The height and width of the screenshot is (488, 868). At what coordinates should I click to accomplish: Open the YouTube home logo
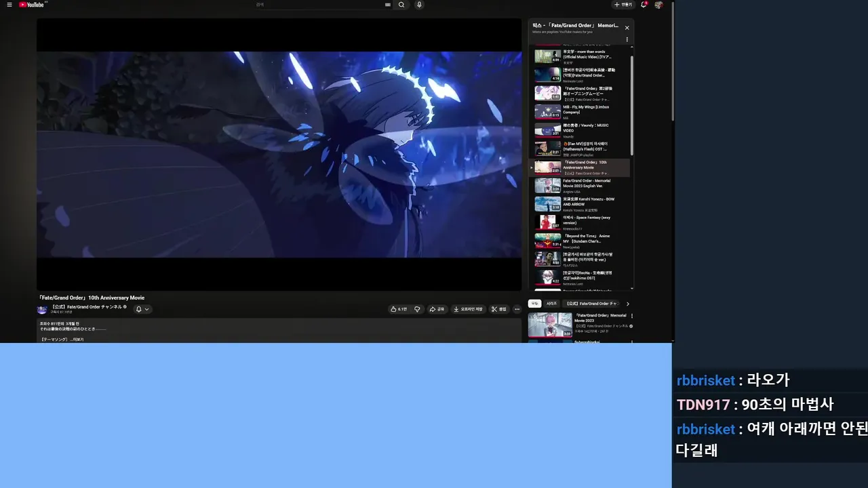pos(31,5)
